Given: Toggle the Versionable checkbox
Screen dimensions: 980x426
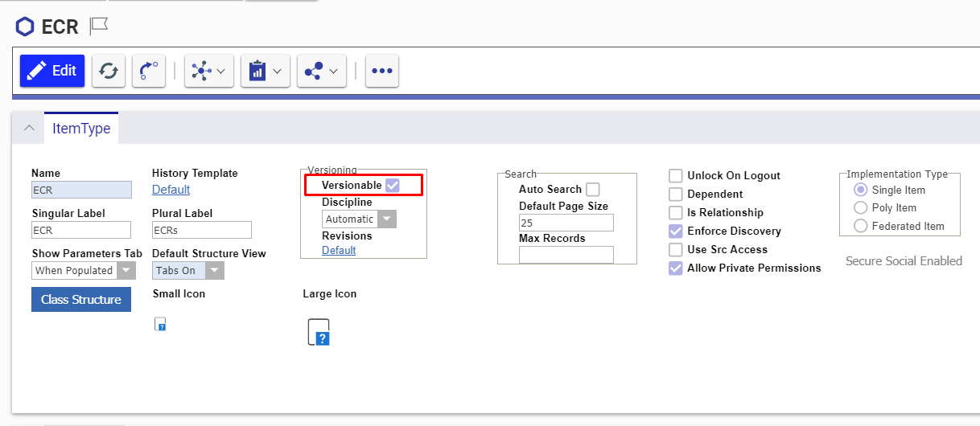Looking at the screenshot, I should [393, 186].
